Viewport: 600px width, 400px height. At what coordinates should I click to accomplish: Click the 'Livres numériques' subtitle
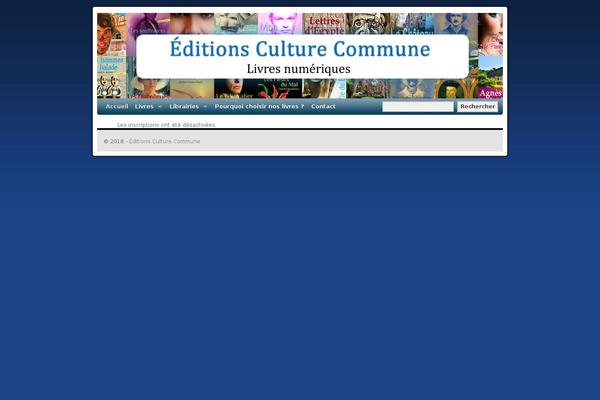click(298, 69)
